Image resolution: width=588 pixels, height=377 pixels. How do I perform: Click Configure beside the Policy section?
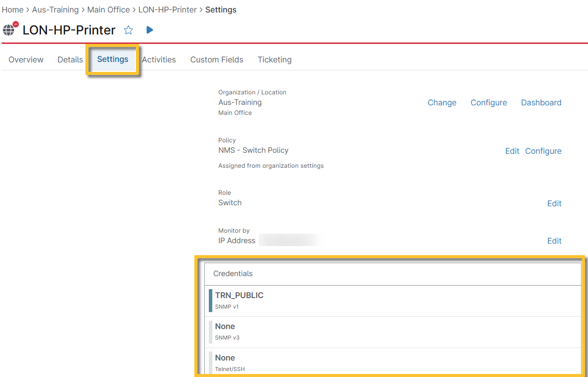[543, 151]
